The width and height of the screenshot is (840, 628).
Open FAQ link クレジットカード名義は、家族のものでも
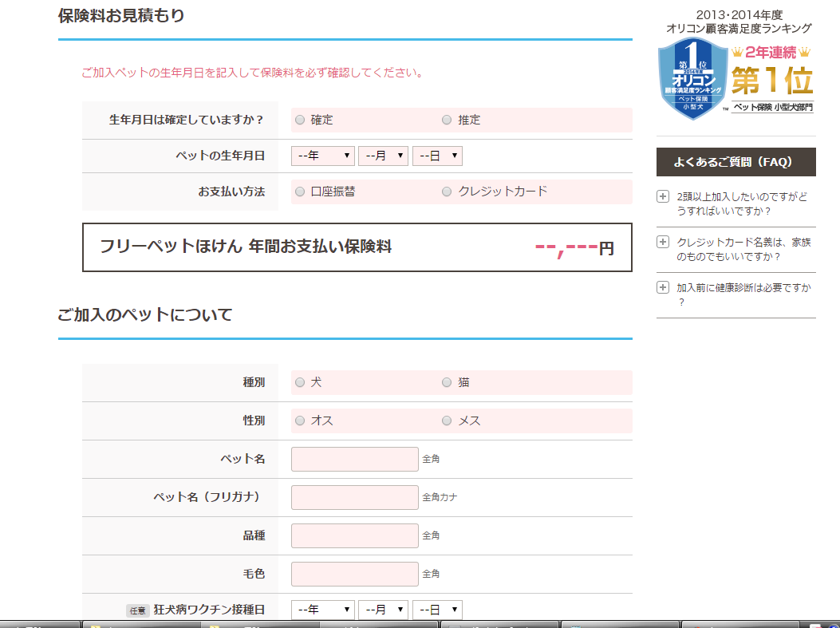743,250
